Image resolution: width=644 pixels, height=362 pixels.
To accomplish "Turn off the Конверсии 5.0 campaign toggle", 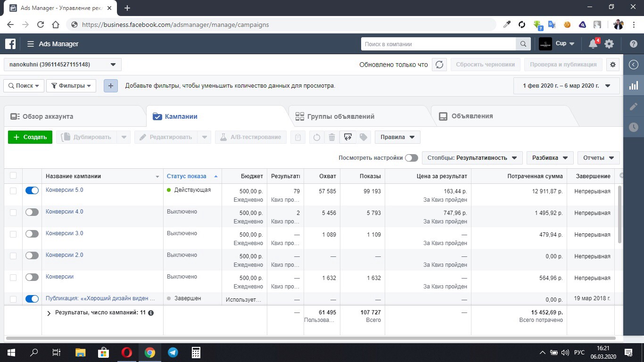I will point(32,190).
